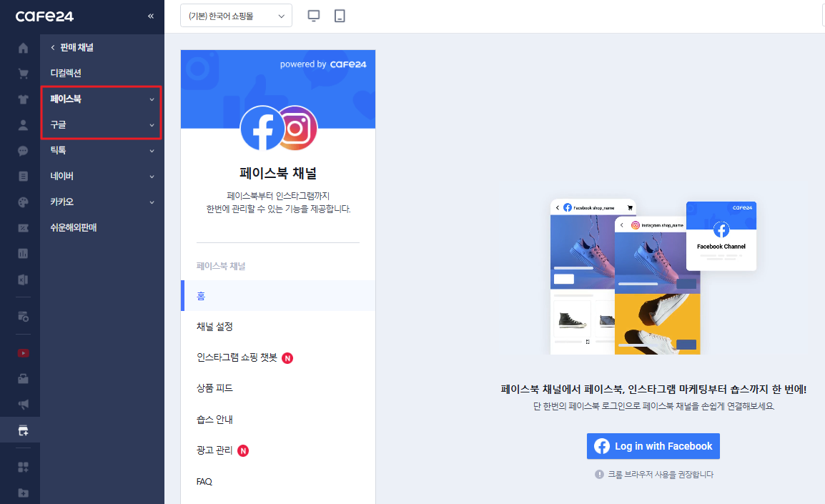Expand the 페이스북 menu chevron
This screenshot has height=504, width=825.
[x=152, y=99]
